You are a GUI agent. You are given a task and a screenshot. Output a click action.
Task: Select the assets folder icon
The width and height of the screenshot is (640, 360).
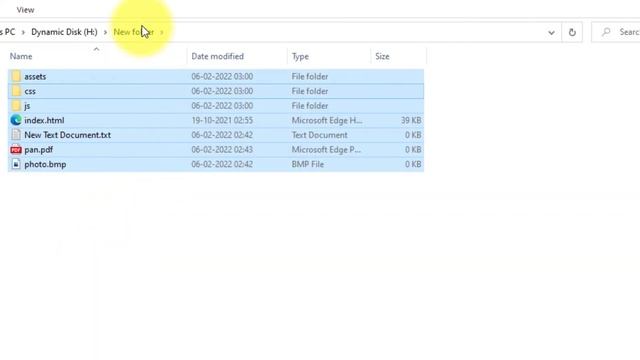pyautogui.click(x=16, y=76)
